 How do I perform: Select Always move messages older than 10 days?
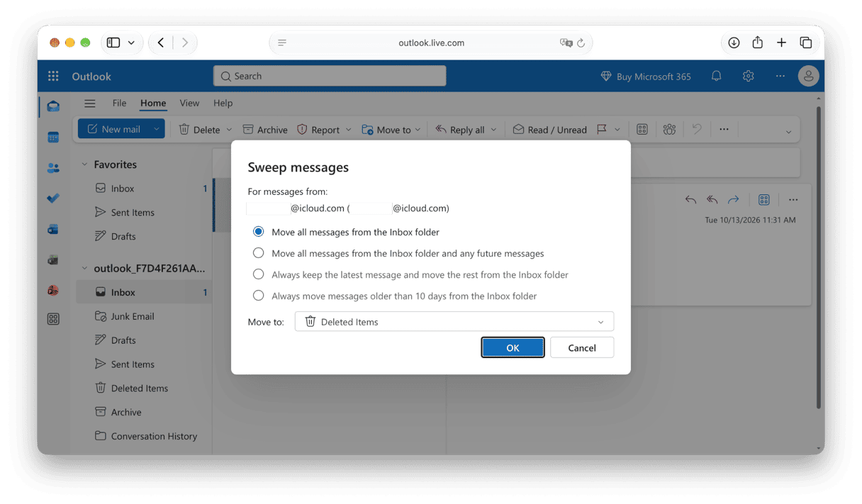[x=258, y=296]
